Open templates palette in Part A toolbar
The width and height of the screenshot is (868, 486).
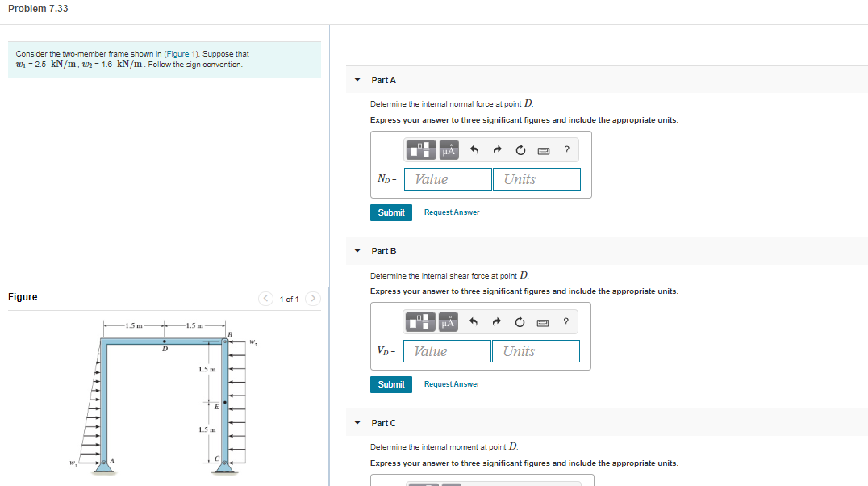tap(421, 150)
